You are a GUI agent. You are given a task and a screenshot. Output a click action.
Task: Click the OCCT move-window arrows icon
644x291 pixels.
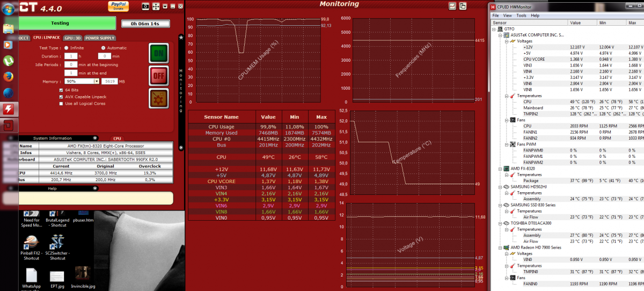pyautogui.click(x=155, y=6)
